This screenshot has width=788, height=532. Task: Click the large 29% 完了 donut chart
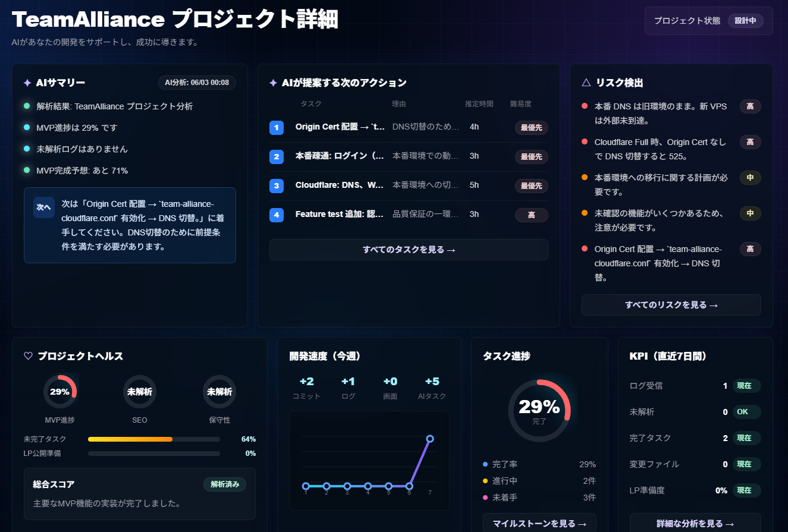coord(539,411)
